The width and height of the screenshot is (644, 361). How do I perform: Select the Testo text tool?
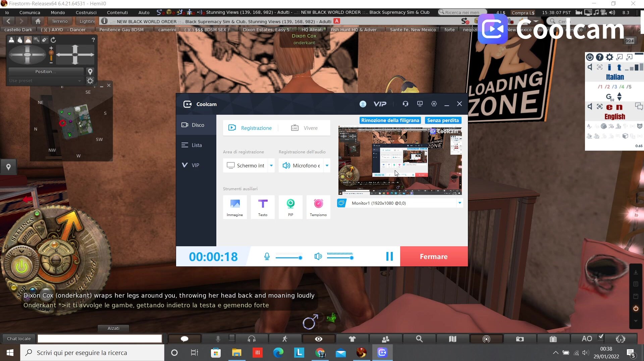263,207
